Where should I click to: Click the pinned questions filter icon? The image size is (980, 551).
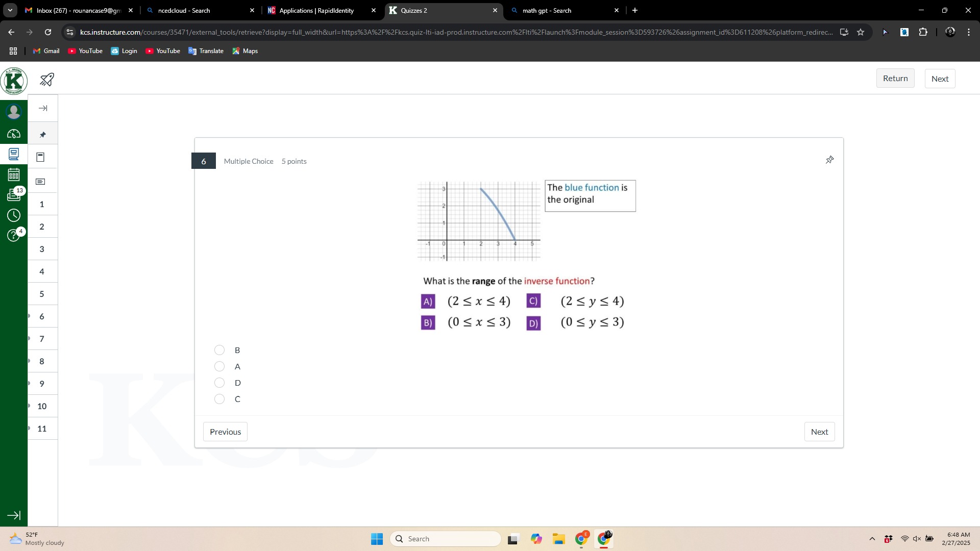click(43, 134)
